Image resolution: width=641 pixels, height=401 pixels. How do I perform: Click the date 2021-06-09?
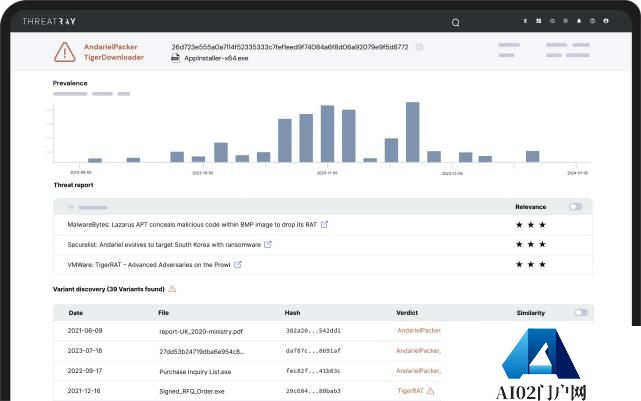(85, 330)
